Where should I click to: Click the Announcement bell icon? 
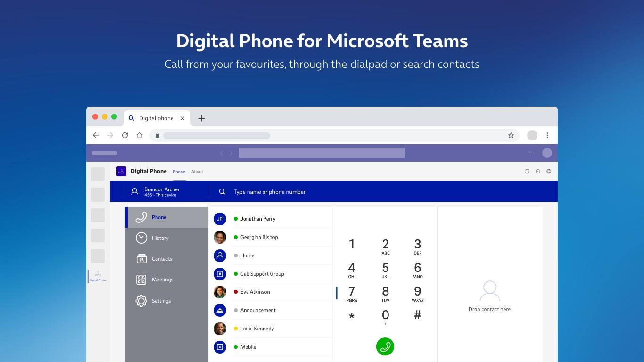(220, 310)
